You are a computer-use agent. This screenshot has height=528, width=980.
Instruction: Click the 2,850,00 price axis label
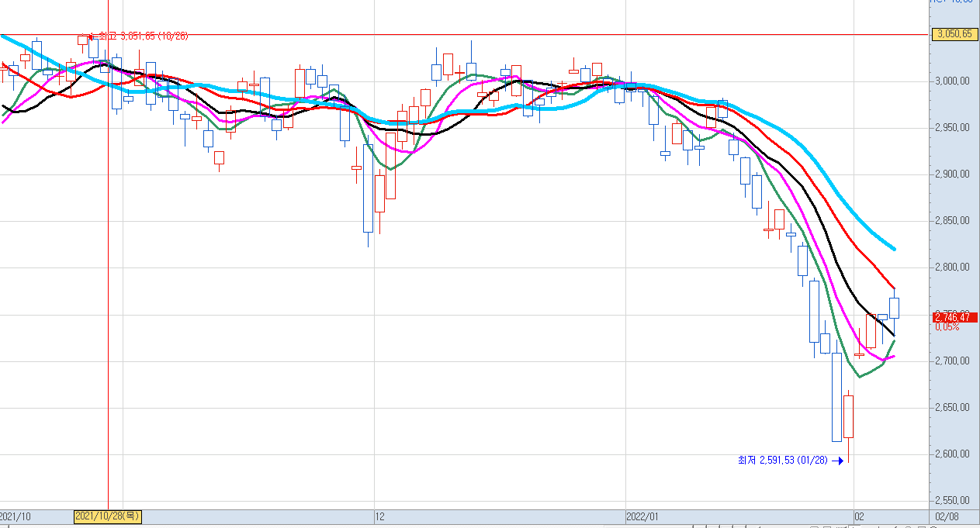953,221
